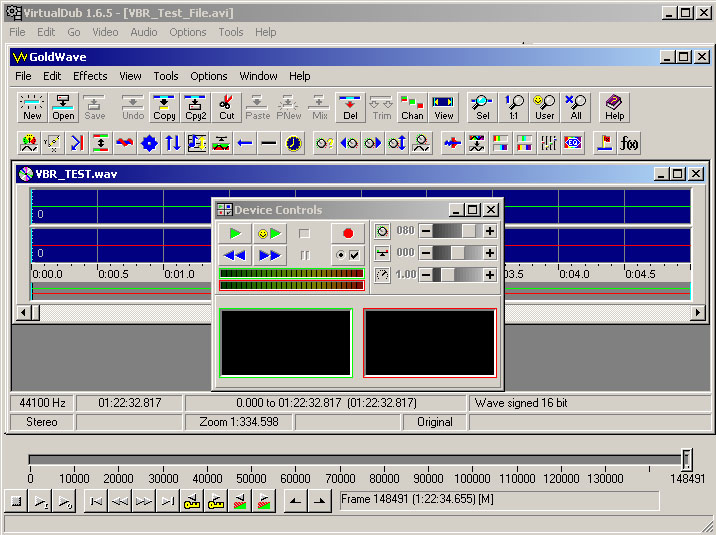Click the Invert up-down arrows effect icon
Screen dimensions: 716x535
(x=173, y=143)
